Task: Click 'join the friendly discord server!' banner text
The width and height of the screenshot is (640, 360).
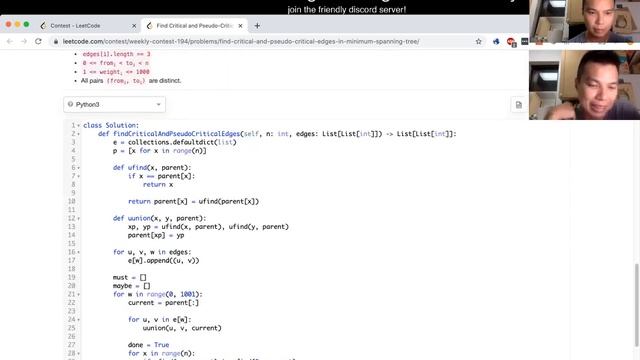Action: coord(347,9)
